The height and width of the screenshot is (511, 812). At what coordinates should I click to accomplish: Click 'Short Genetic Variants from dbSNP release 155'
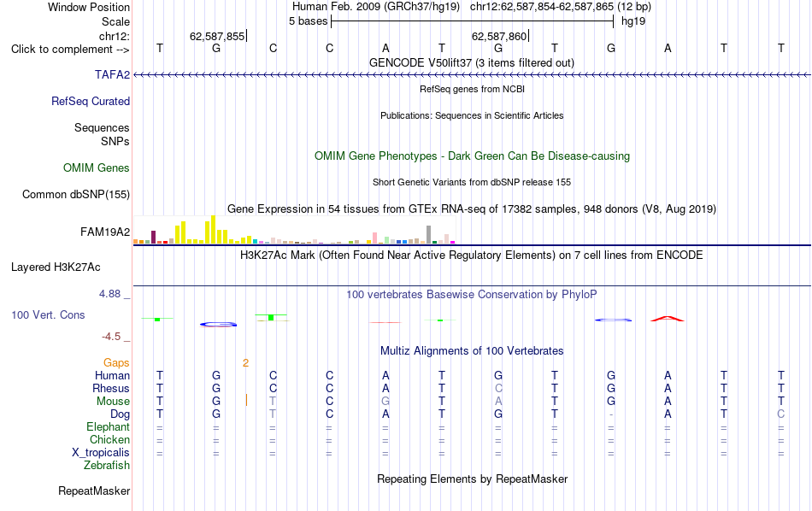click(x=472, y=182)
